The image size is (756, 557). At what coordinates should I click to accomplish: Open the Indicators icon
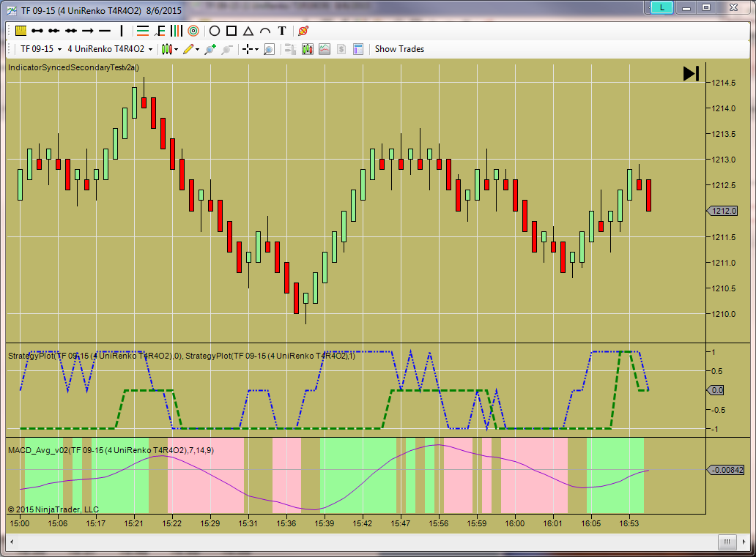click(x=325, y=48)
